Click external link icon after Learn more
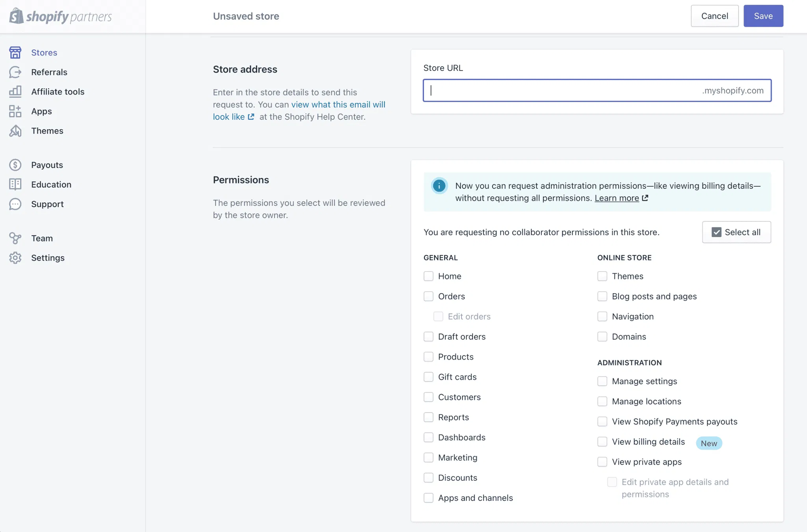 [645, 198]
